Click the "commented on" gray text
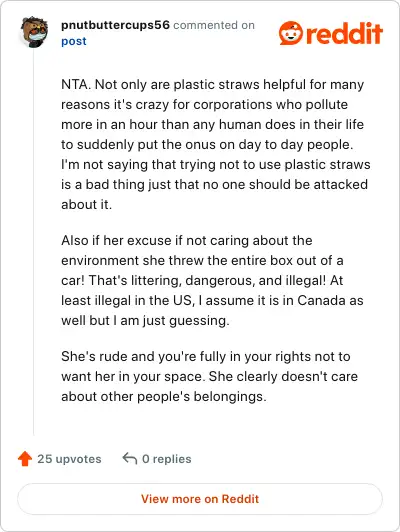 pos(214,25)
